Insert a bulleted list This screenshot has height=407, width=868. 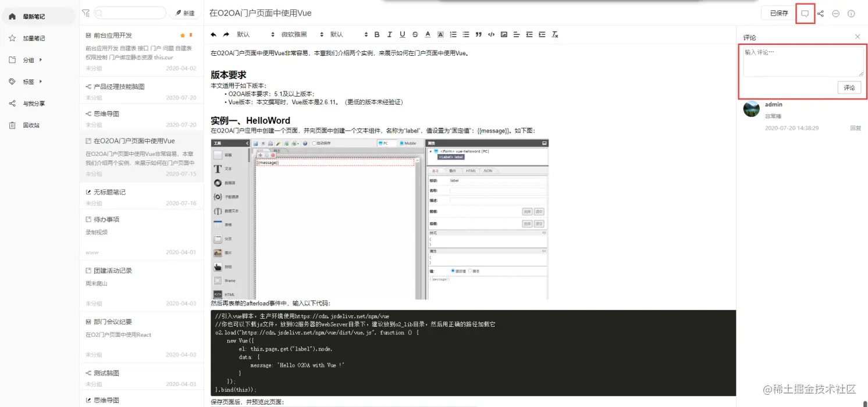click(466, 34)
